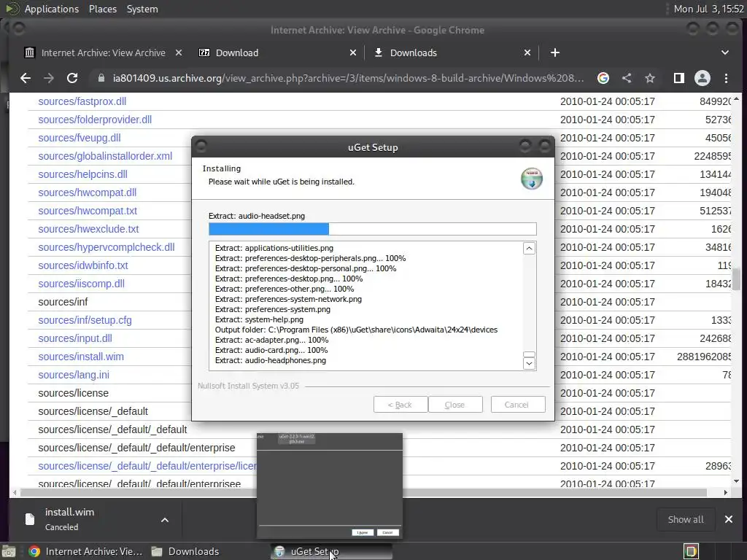Image resolution: width=747 pixels, height=560 pixels.
Task: Click the uGet logo icon in setup header
Action: pyautogui.click(x=532, y=179)
